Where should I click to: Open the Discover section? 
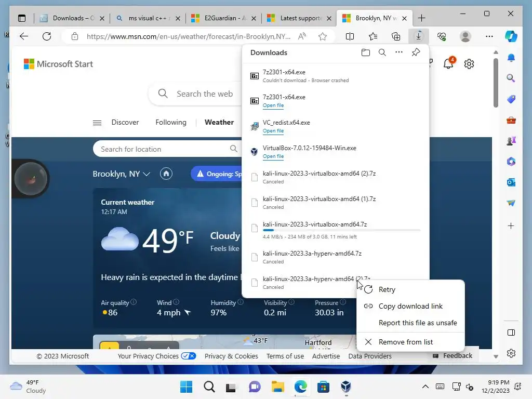pos(125,122)
